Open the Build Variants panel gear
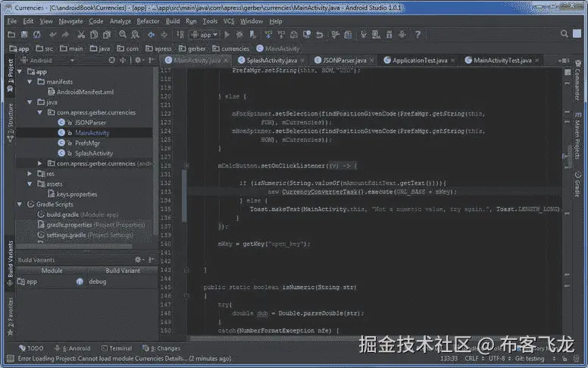The height and width of the screenshot is (368, 588). click(139, 259)
